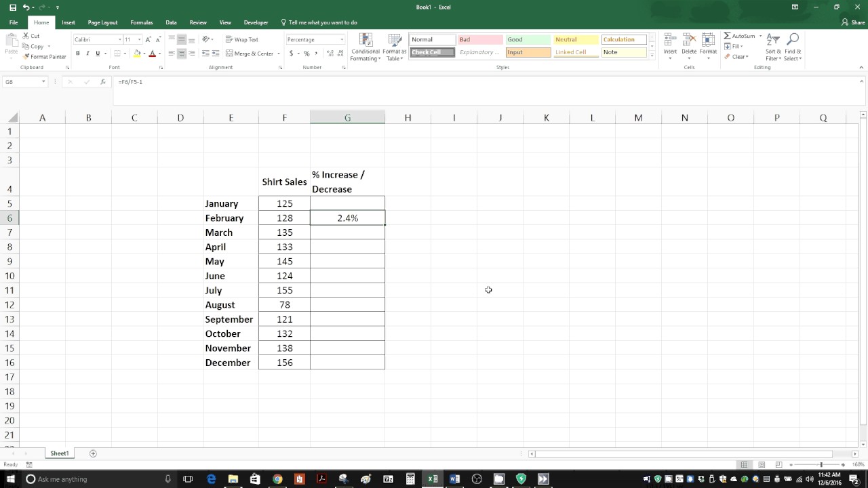This screenshot has height=488, width=868.
Task: Toggle italic formatting
Action: tap(87, 54)
